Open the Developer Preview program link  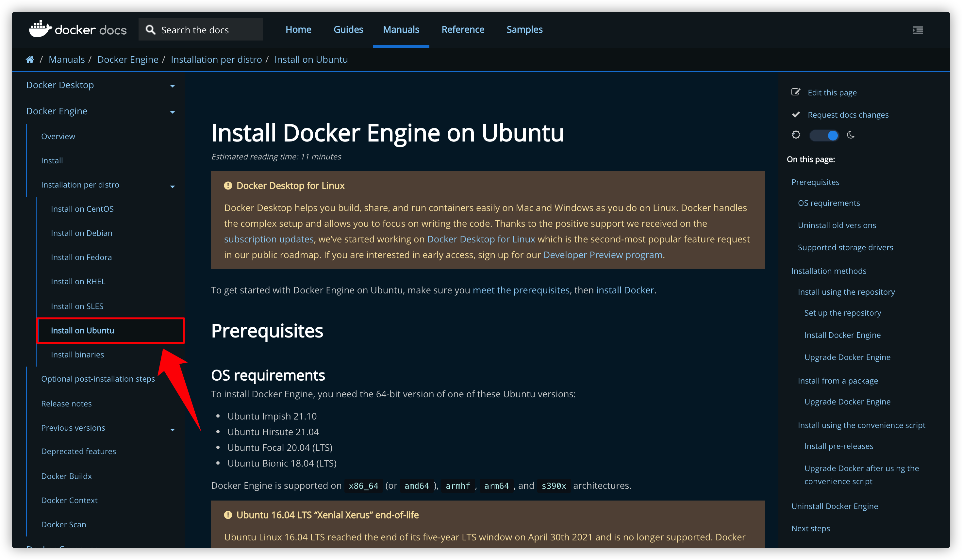[603, 255]
